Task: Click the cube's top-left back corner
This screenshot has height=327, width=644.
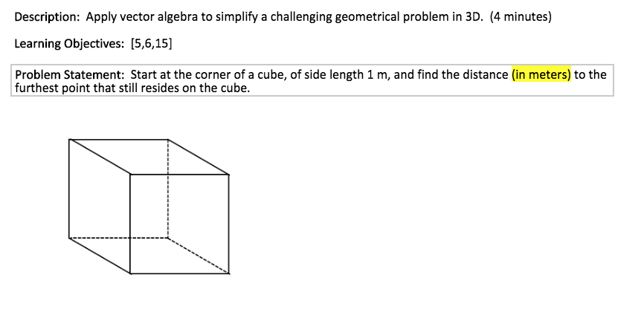Action: coord(69,139)
